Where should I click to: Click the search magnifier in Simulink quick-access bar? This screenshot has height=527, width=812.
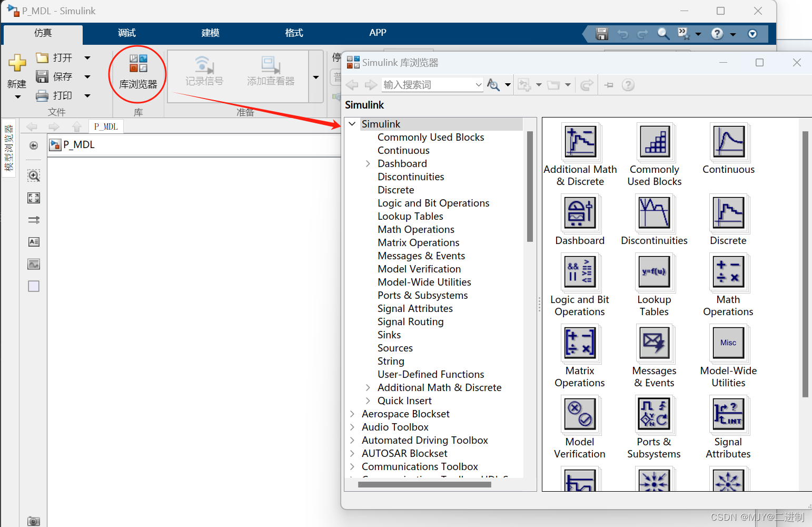pyautogui.click(x=664, y=34)
